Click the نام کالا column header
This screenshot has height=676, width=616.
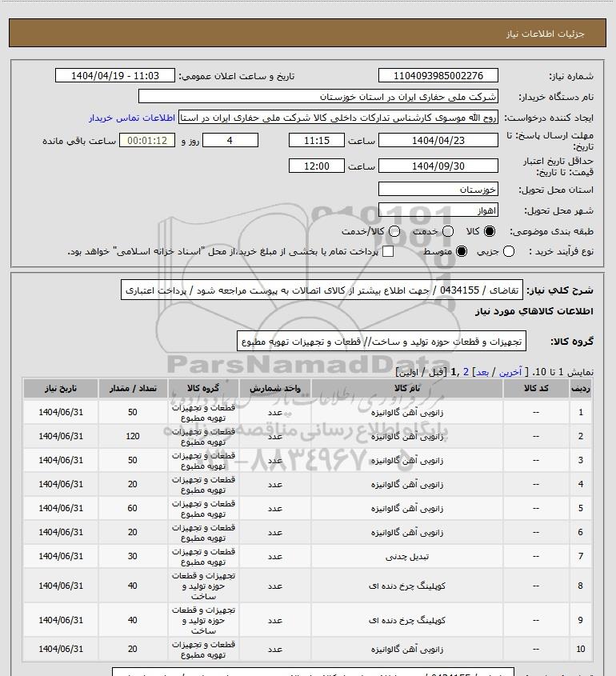pyautogui.click(x=407, y=389)
